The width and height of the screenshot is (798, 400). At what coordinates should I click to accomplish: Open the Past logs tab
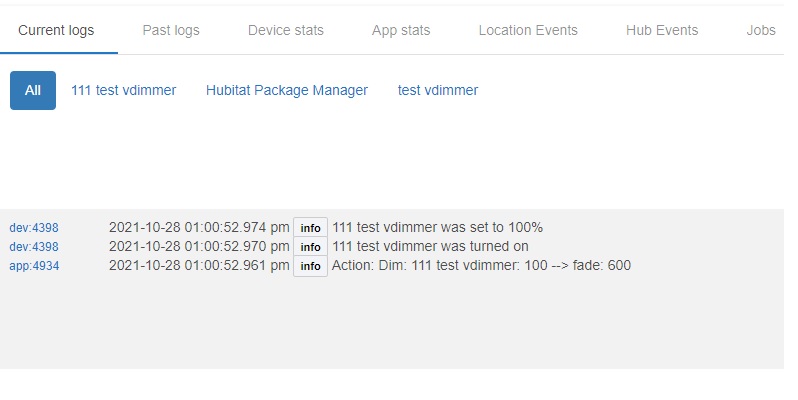(x=171, y=31)
